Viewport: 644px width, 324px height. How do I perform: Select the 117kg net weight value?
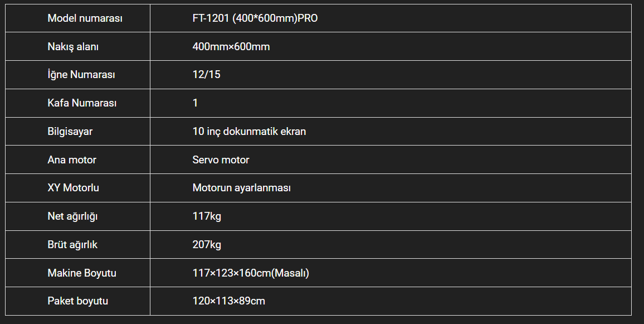click(207, 216)
